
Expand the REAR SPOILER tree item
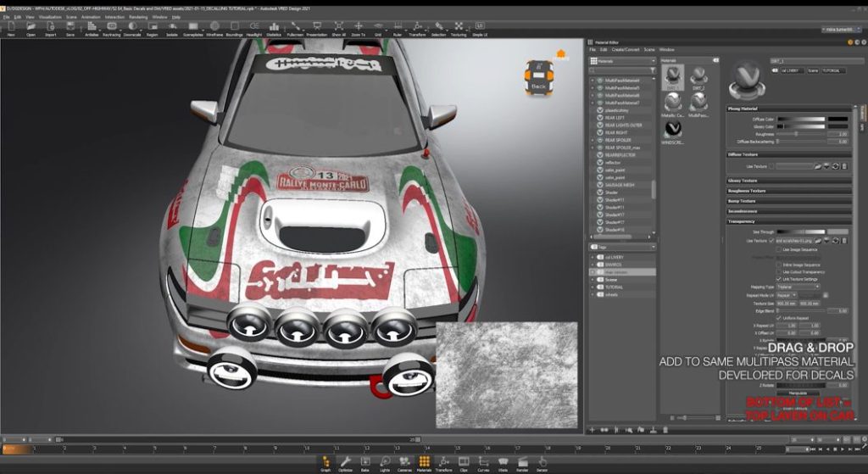tap(593, 140)
